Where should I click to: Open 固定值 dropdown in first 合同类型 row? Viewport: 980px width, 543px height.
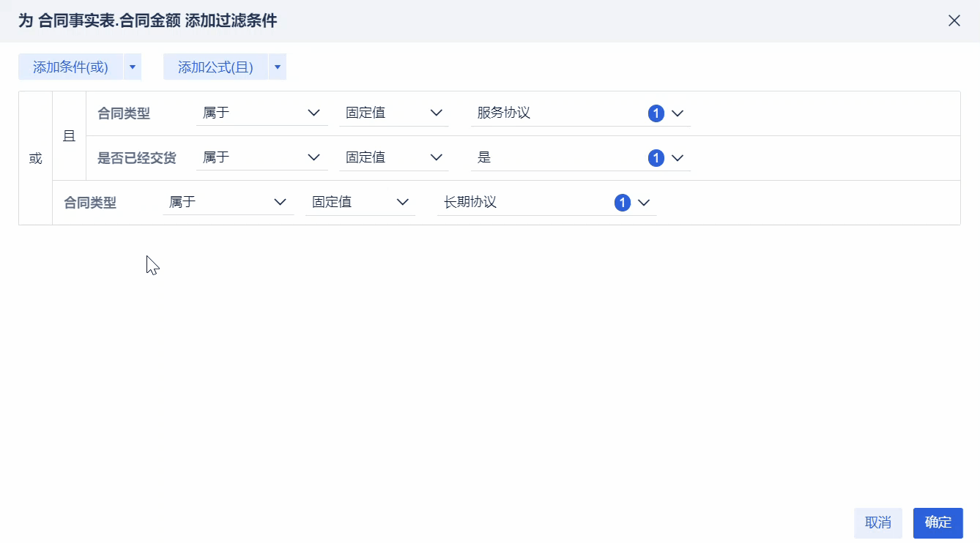tap(394, 113)
